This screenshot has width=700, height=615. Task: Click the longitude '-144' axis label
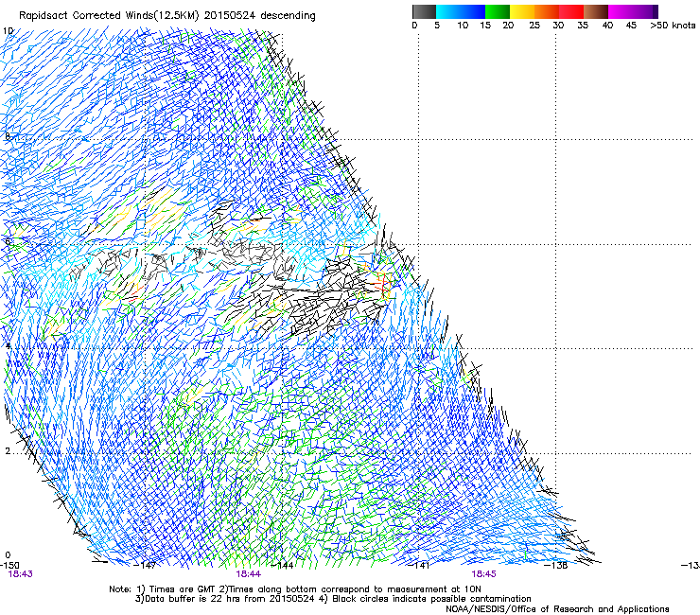pyautogui.click(x=283, y=566)
